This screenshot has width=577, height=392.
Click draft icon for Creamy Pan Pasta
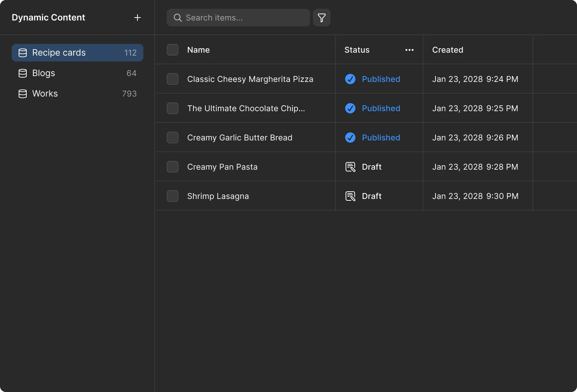point(350,167)
